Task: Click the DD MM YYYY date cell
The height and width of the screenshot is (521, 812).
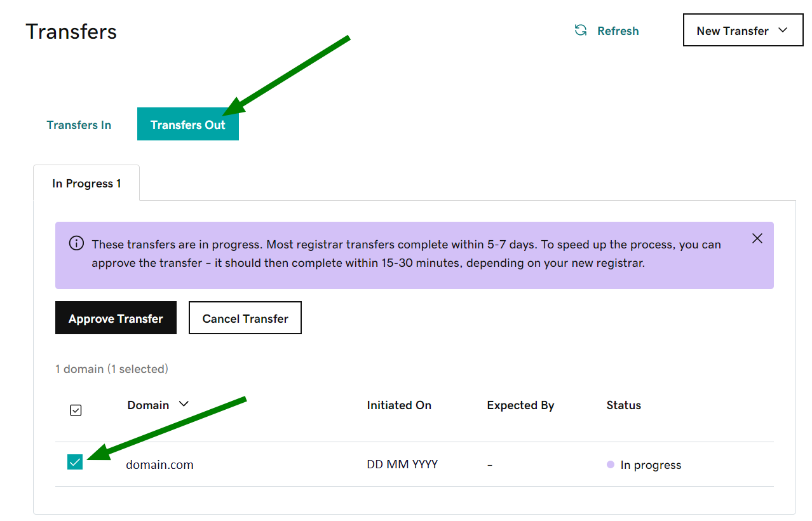Action: point(402,464)
